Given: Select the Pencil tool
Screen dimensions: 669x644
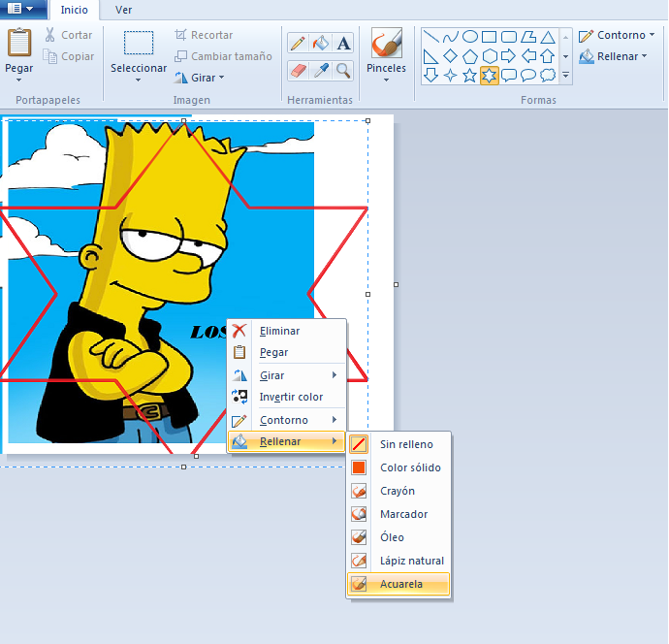Looking at the screenshot, I should click(x=298, y=43).
